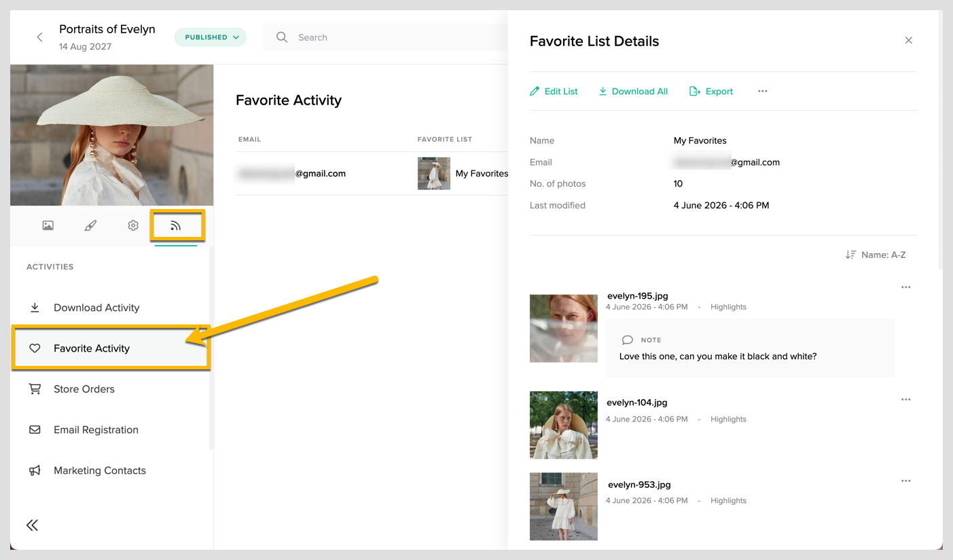Click the search magnifier icon
This screenshot has height=560, width=953.
click(281, 37)
